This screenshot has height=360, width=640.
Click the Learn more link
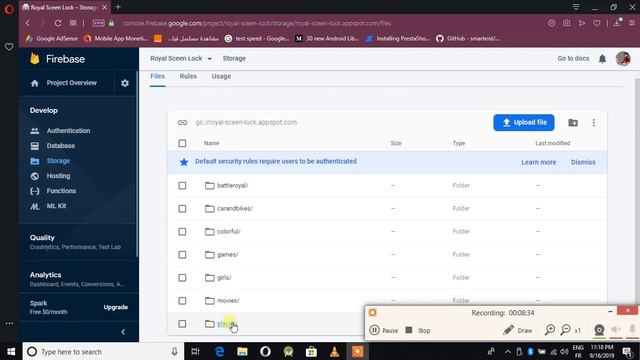click(538, 162)
